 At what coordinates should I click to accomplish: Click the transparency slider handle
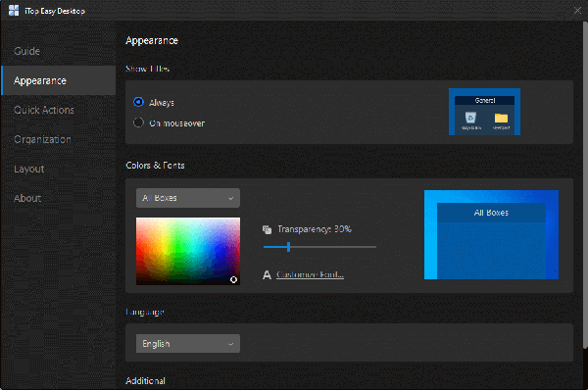click(288, 247)
